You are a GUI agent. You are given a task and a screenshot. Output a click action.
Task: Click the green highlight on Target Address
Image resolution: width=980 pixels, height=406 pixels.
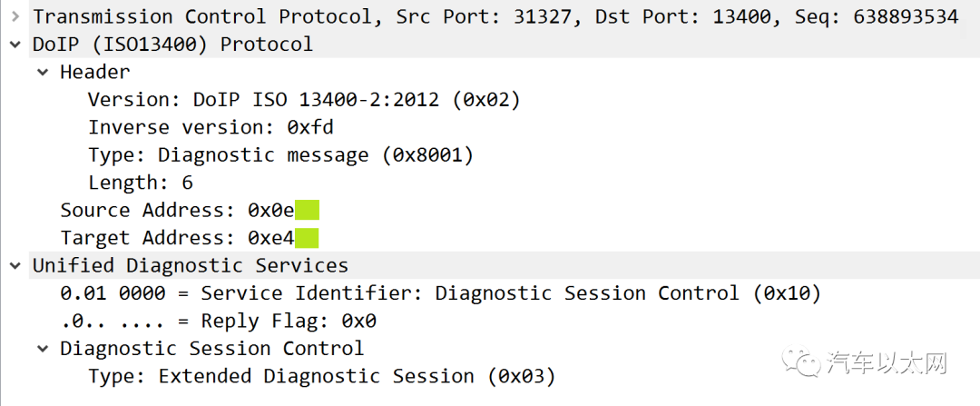click(307, 238)
